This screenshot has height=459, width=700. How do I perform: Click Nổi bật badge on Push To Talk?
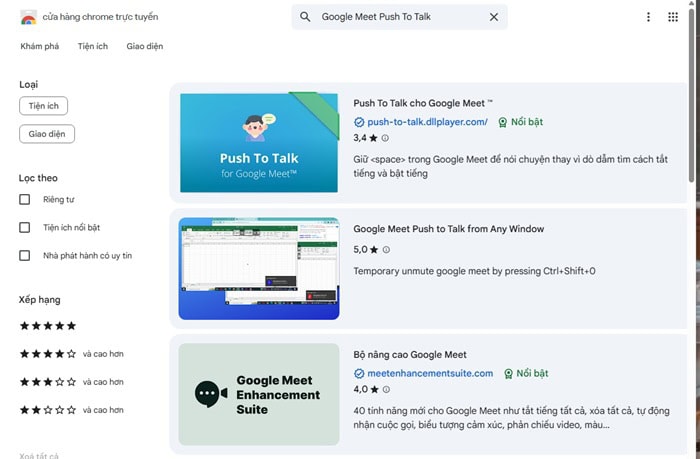point(521,122)
